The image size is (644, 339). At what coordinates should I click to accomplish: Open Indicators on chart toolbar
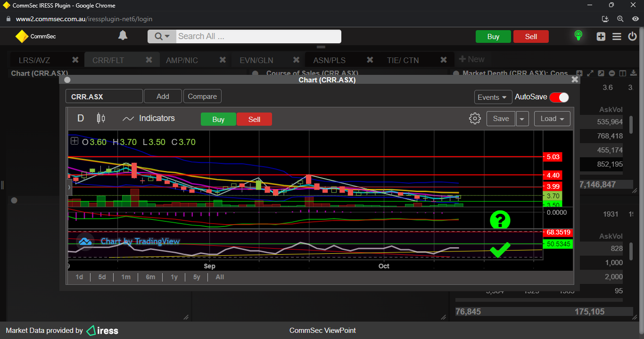pyautogui.click(x=149, y=119)
